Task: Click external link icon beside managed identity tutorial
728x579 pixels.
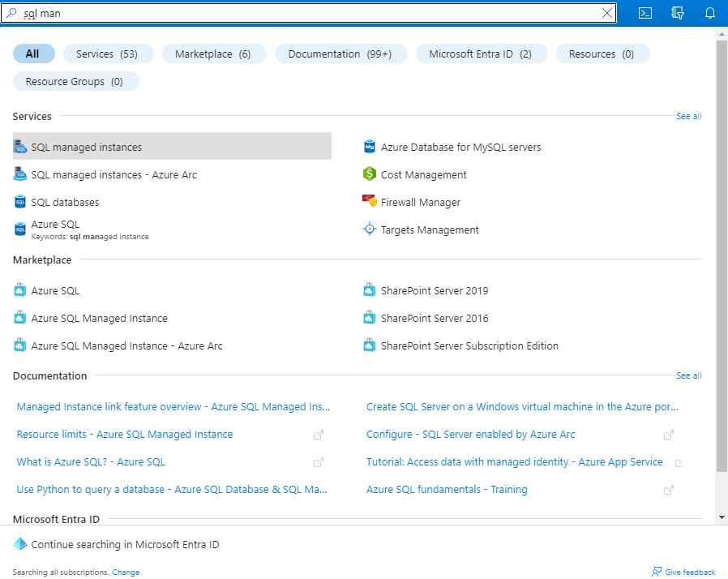Action: coord(679,463)
